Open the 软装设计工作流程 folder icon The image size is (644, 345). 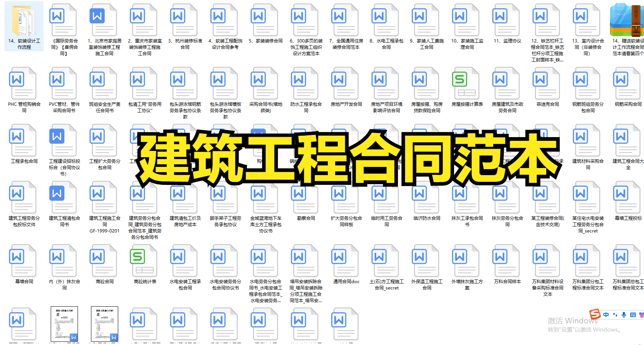click(24, 20)
